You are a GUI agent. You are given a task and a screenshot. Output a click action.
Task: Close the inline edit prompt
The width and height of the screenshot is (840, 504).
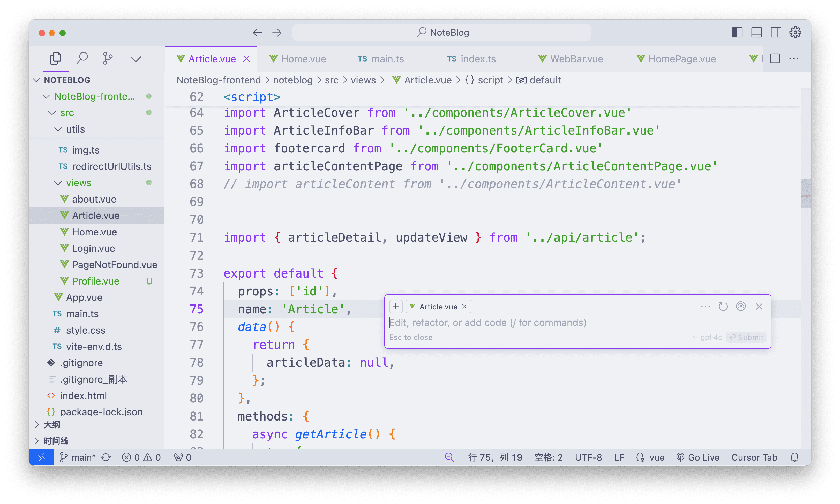(759, 306)
